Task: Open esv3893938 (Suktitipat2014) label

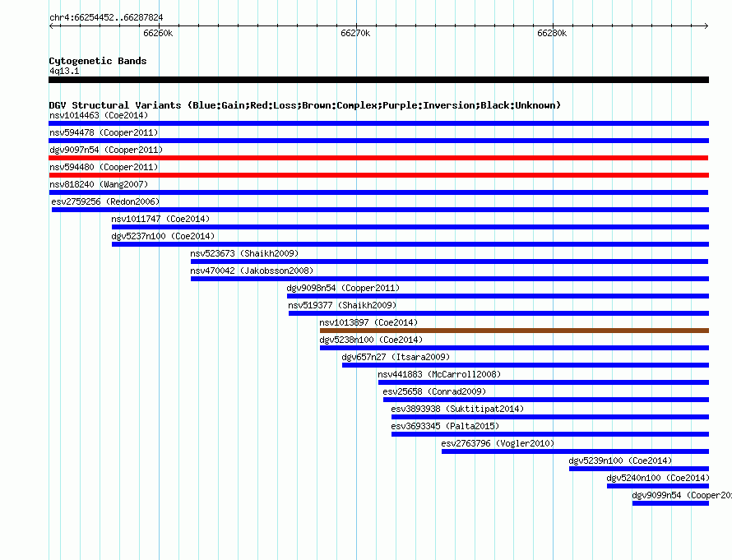Action: coord(457,409)
